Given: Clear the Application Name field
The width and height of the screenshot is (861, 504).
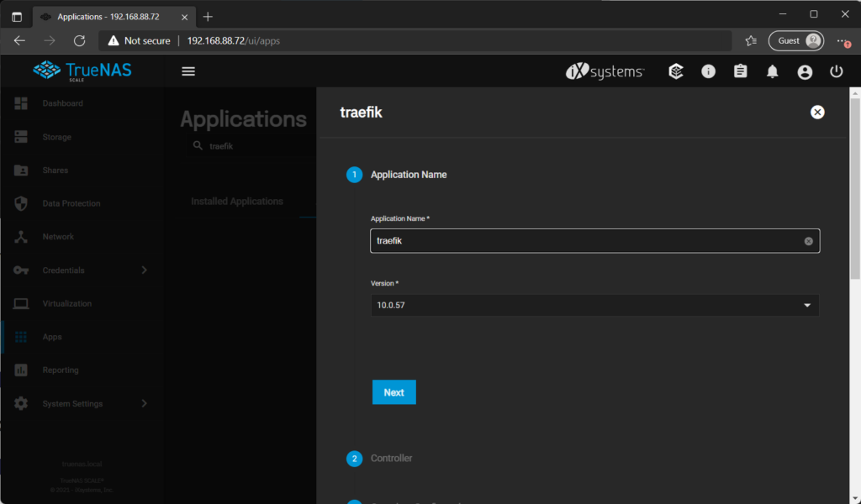Looking at the screenshot, I should pos(808,241).
